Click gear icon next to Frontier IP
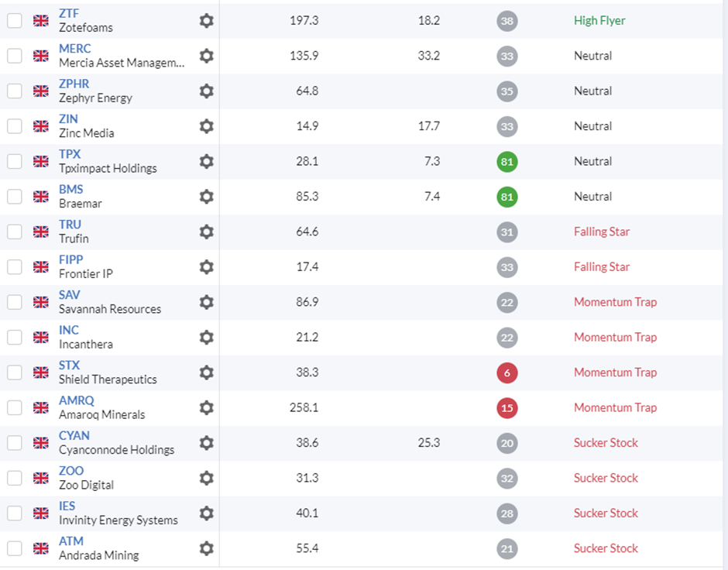Image resolution: width=728 pixels, height=570 pixels. (207, 267)
